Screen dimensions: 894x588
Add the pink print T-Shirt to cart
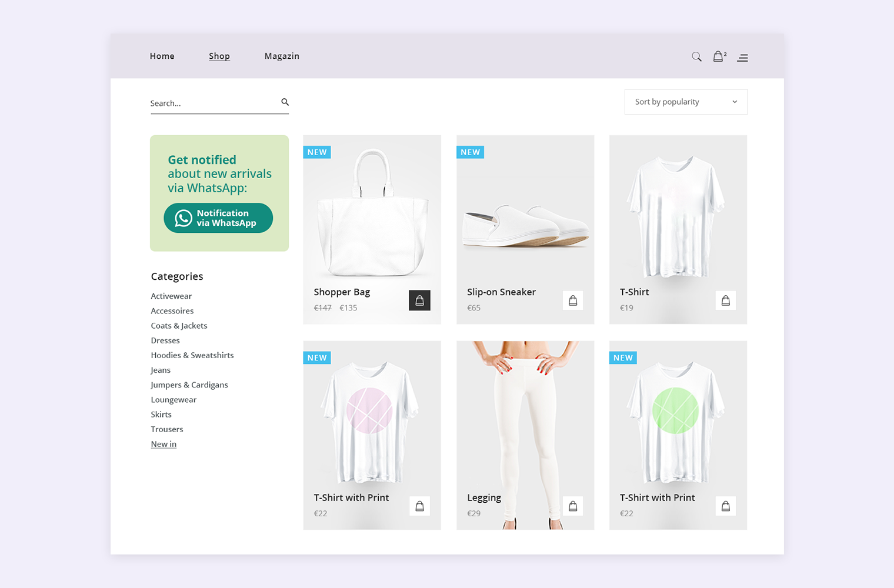click(419, 506)
